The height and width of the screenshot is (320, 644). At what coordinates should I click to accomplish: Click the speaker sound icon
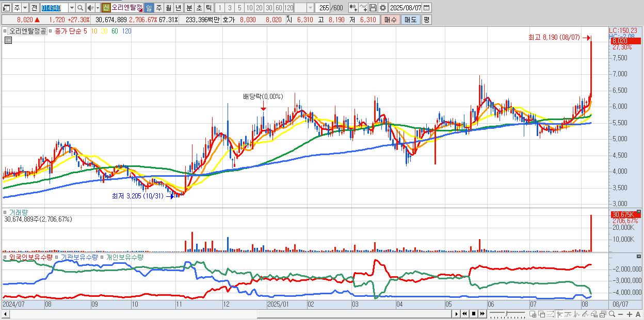coord(90,8)
